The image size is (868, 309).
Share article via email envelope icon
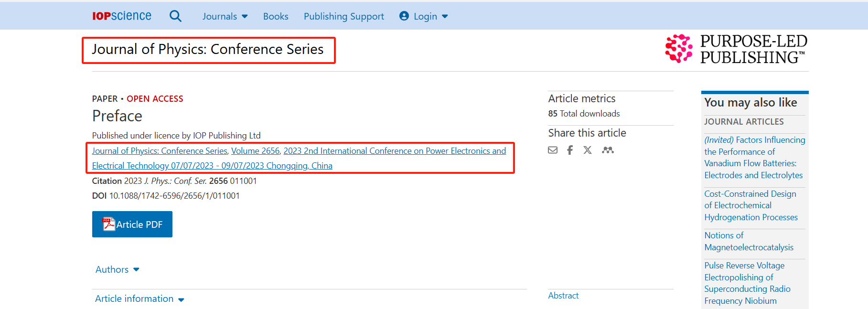coord(553,150)
